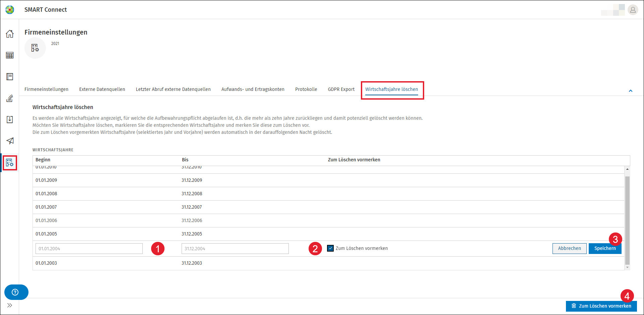
Task: Open the table grid icon in sidebar
Action: point(10,55)
